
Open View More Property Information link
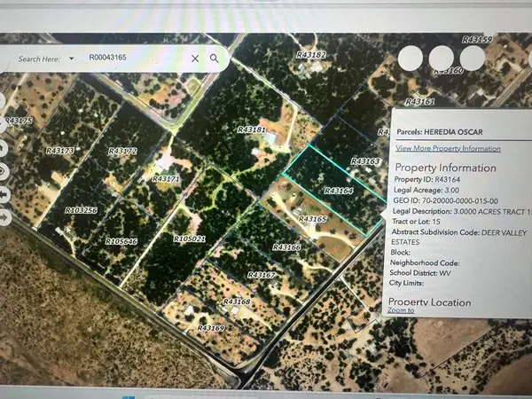point(448,148)
